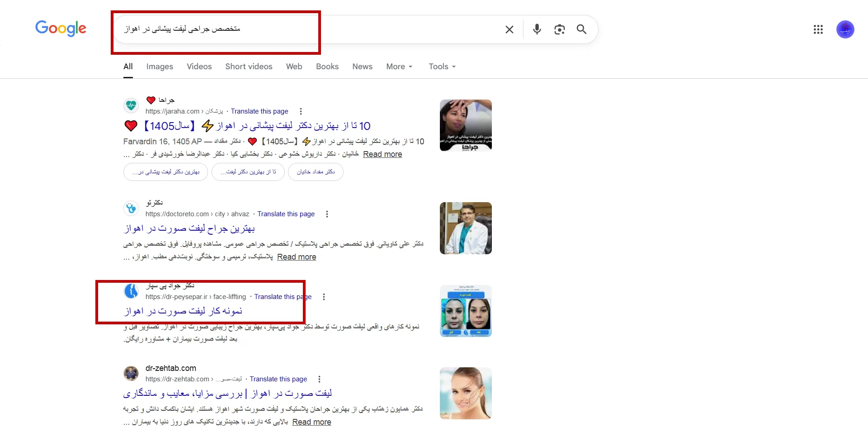Click Read more on doctoreto.com snippet
Screen dimensions: 868x432
[297, 257]
